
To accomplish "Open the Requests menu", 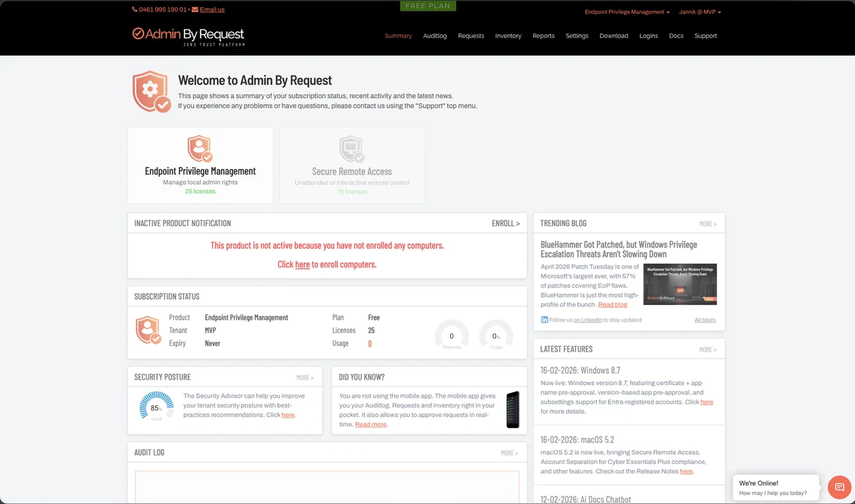I will point(471,36).
